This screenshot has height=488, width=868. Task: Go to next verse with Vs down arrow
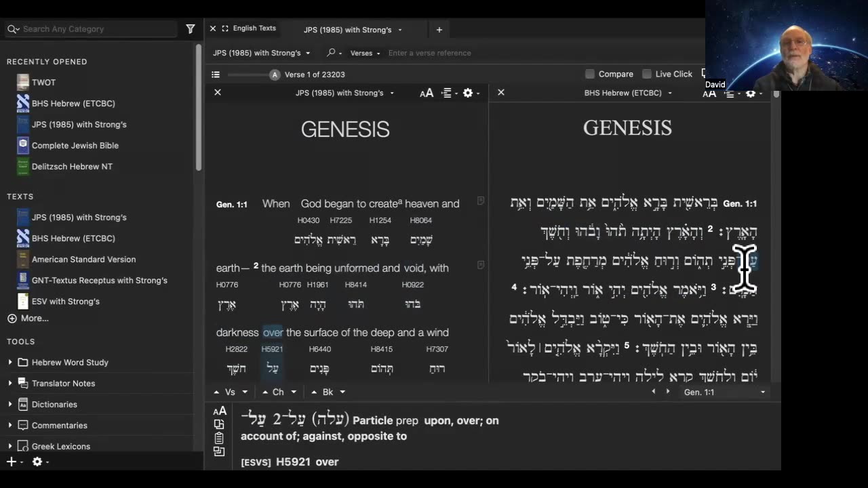coord(245,392)
